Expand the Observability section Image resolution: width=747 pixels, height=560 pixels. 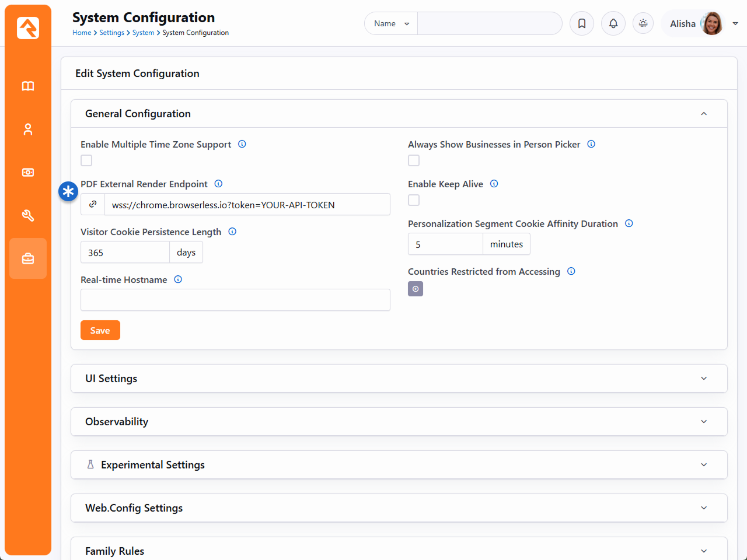point(399,422)
